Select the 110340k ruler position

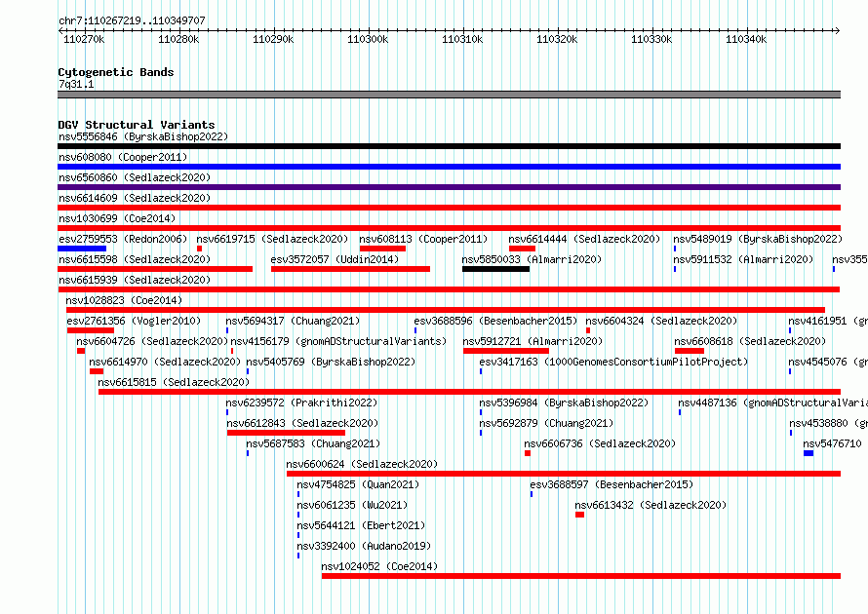click(x=746, y=39)
